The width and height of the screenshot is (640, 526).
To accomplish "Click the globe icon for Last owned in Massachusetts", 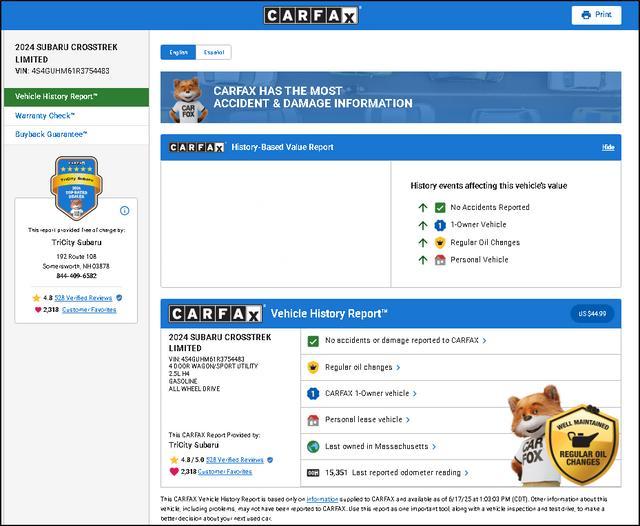I will click(x=313, y=446).
